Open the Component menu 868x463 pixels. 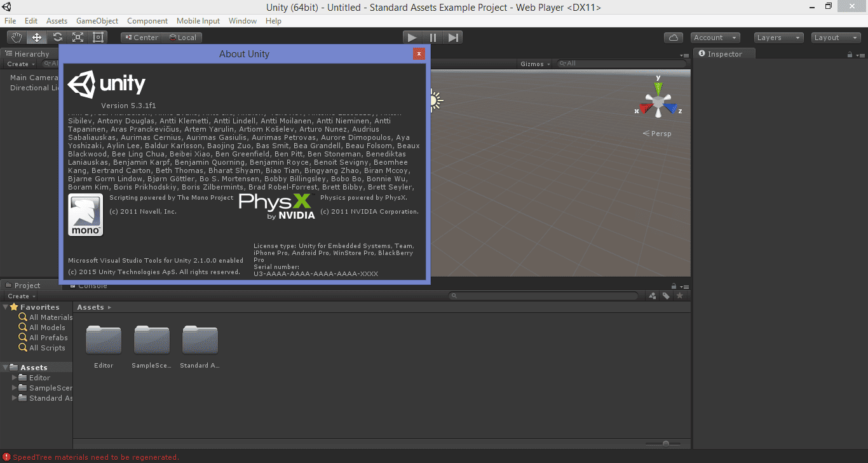[147, 21]
